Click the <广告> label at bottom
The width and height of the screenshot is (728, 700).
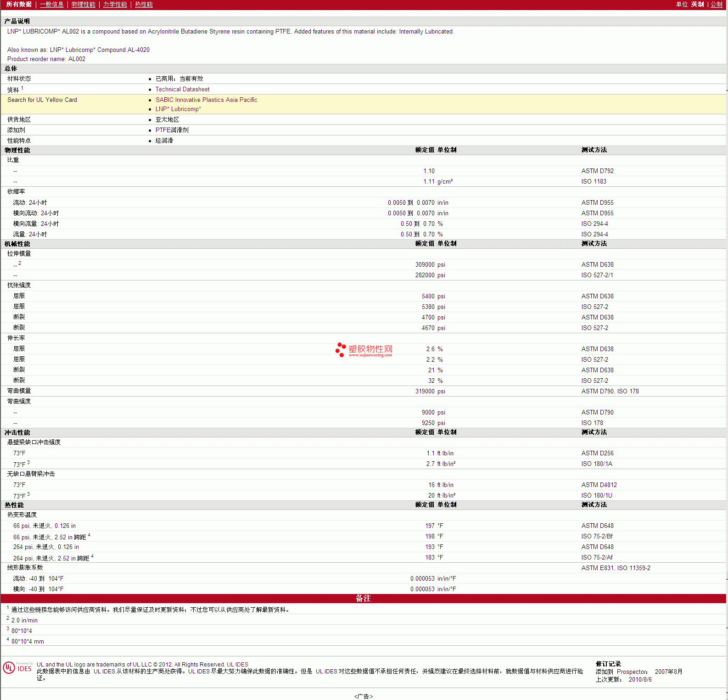pos(363,696)
